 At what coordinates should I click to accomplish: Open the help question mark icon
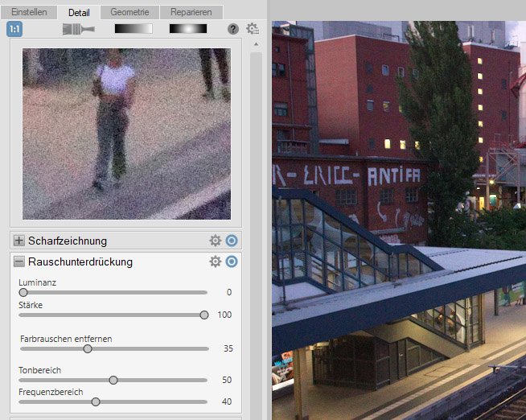coord(233,29)
